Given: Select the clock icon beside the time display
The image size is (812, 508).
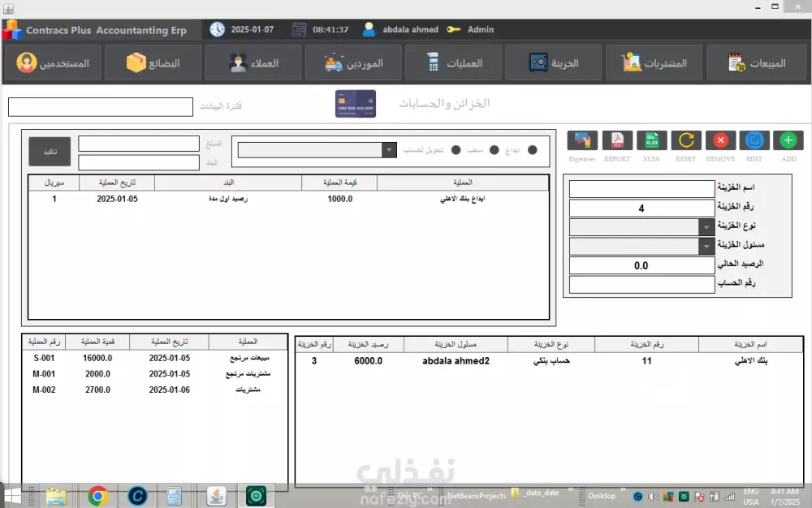Looking at the screenshot, I should [216, 28].
